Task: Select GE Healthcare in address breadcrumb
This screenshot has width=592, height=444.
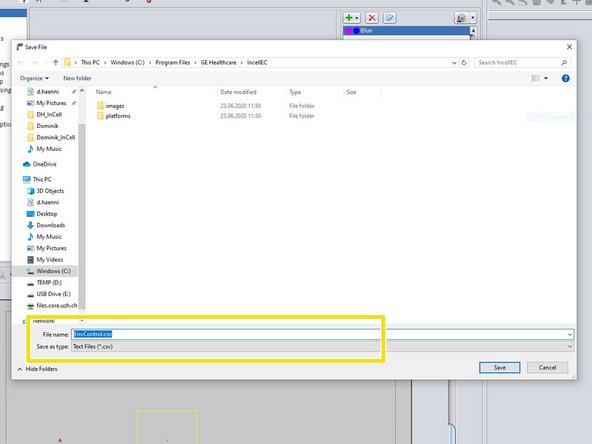Action: tap(218, 63)
